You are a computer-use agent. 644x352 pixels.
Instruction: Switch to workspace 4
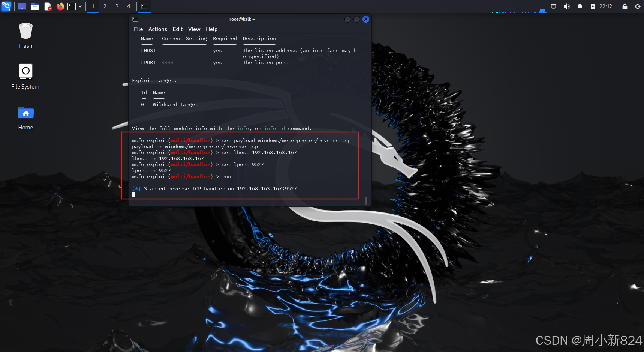(x=129, y=6)
